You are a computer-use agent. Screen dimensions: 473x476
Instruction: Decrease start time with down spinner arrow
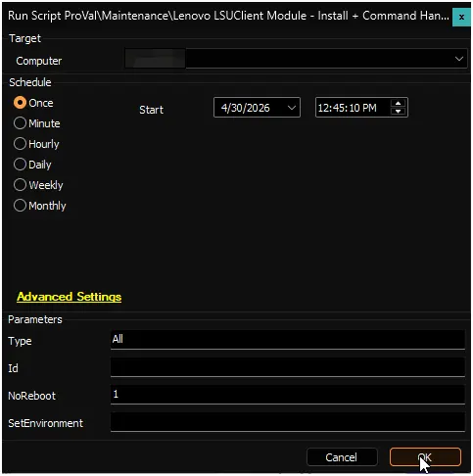(x=398, y=112)
